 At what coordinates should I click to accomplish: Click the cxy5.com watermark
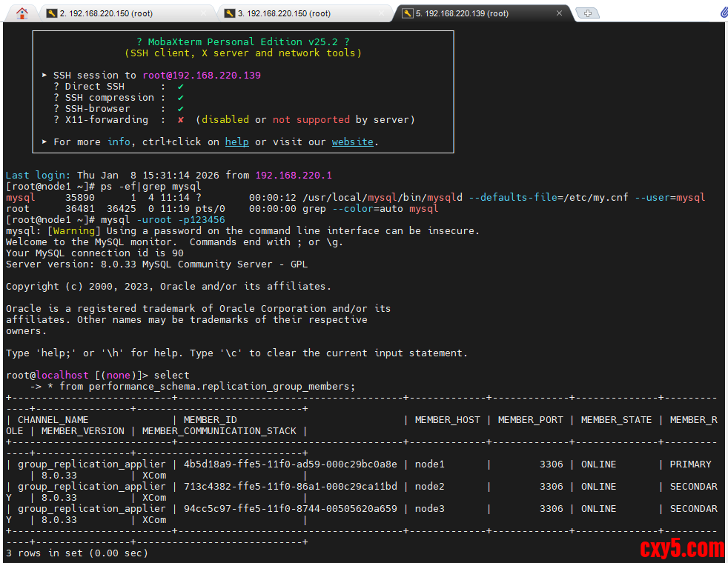(681, 548)
